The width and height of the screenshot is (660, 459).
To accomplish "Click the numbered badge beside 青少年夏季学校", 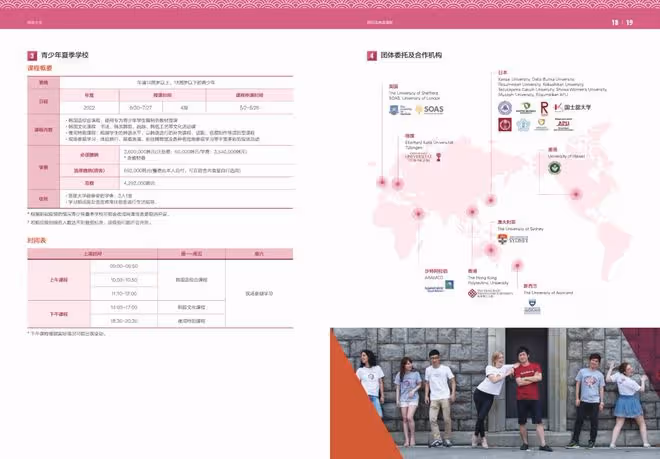I will click(32, 56).
